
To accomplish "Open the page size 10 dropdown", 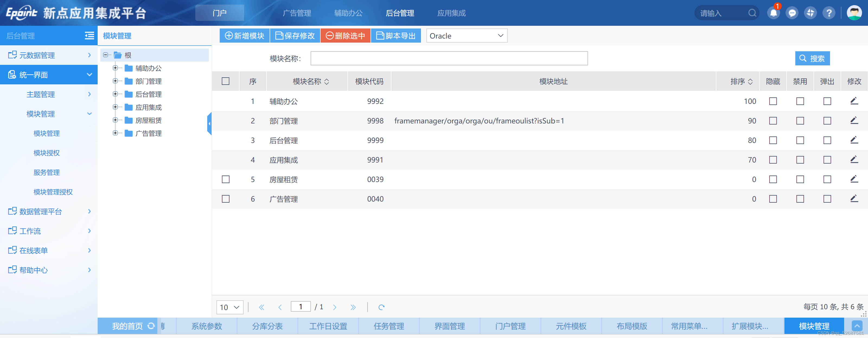I will (229, 307).
